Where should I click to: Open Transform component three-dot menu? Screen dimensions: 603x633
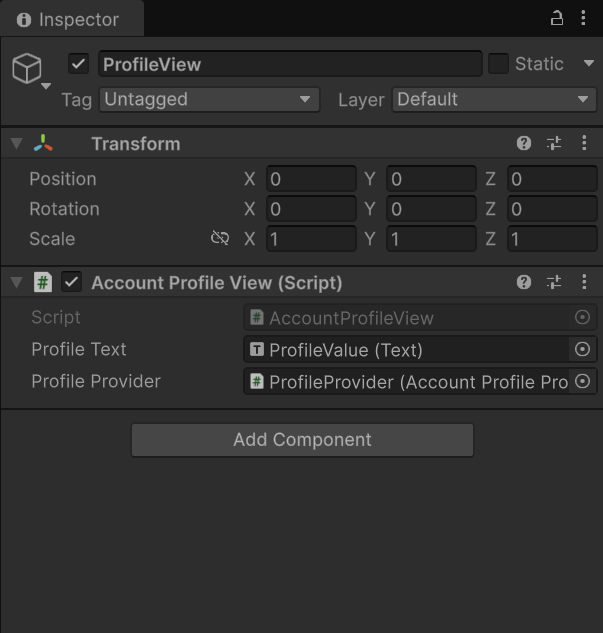tap(584, 143)
